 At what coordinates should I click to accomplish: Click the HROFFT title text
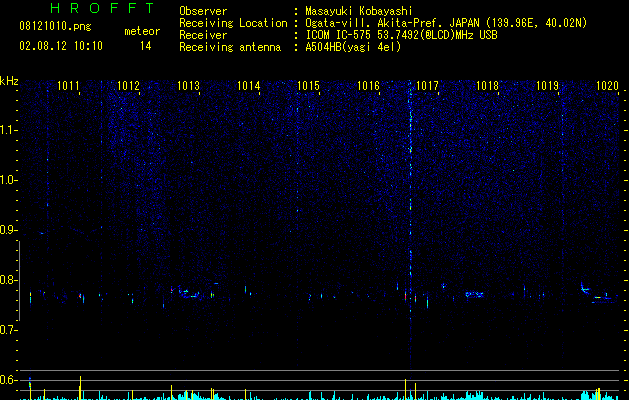pos(102,8)
